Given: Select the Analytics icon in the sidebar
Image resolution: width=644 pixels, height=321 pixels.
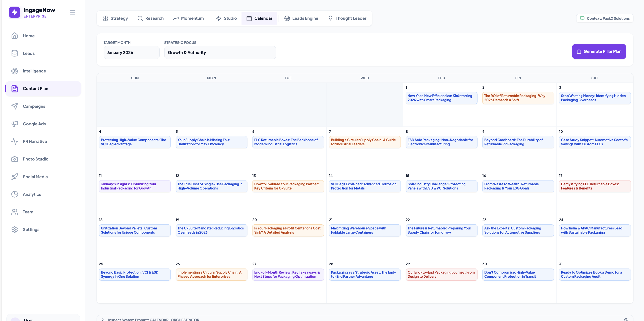Looking at the screenshot, I should click(15, 194).
